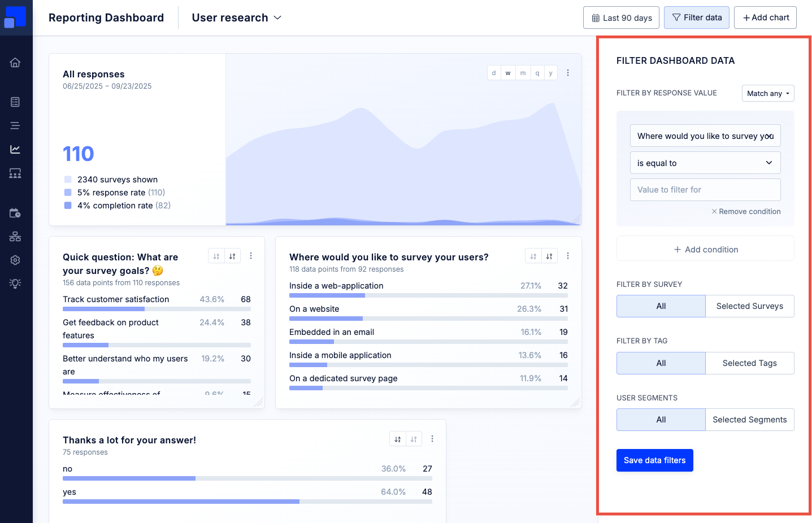Click the 'Save data filters' button
The height and width of the screenshot is (523, 812).
[654, 460]
